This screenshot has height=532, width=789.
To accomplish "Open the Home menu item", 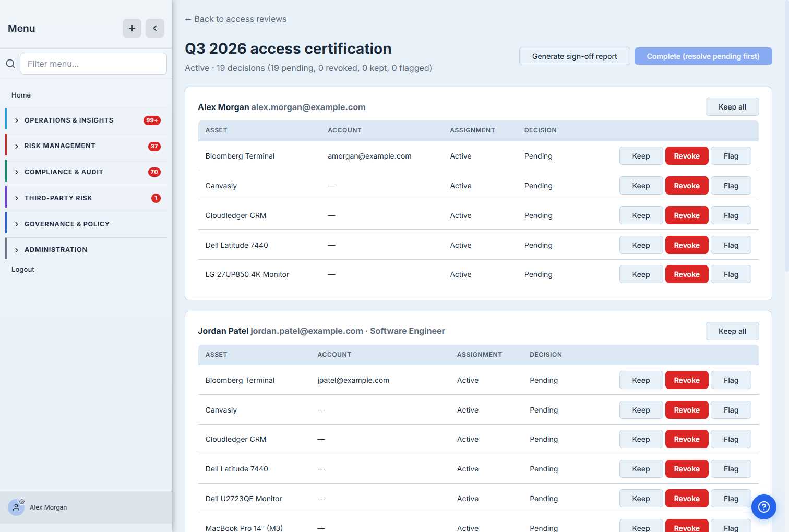I will (x=21, y=95).
